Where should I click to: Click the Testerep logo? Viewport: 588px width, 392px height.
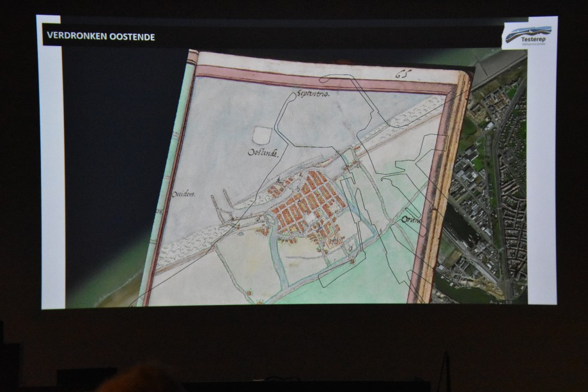click(528, 35)
